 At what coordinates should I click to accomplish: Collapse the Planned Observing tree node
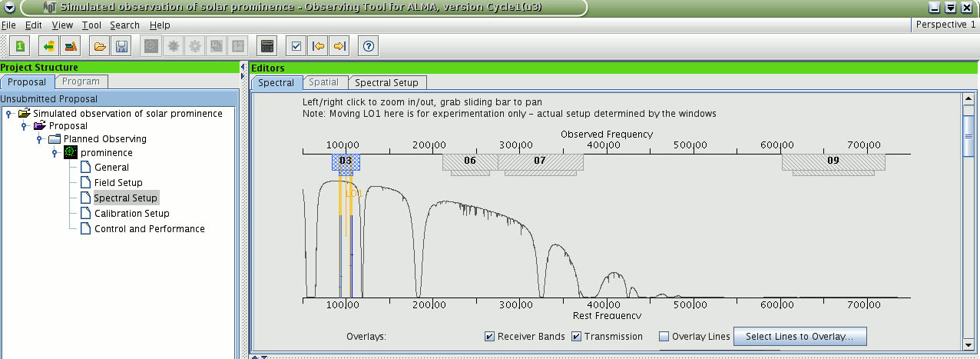[39, 139]
